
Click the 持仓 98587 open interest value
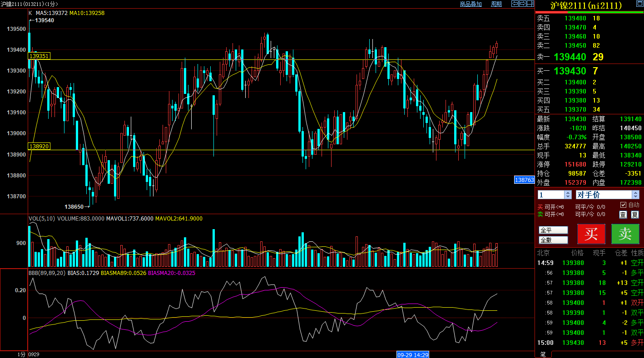point(577,173)
